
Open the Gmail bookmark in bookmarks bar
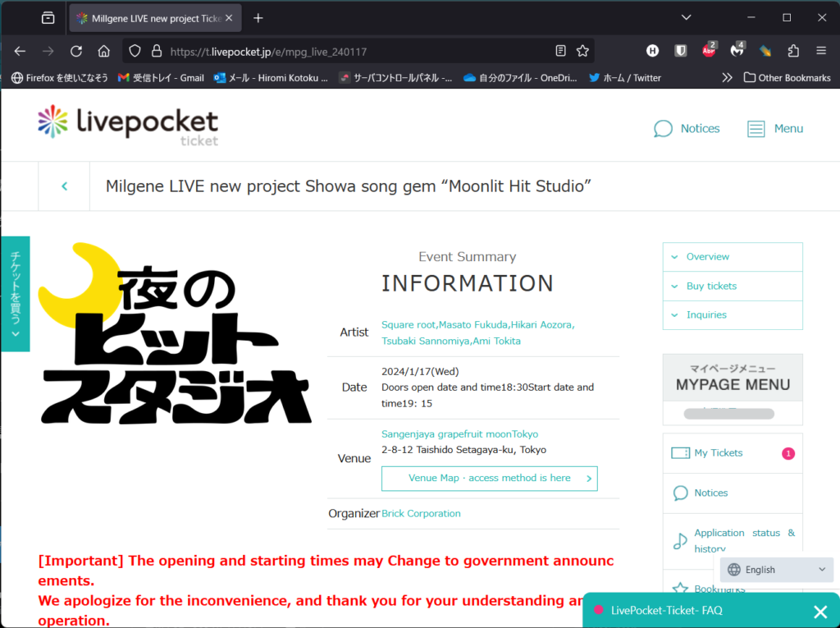[x=161, y=78]
